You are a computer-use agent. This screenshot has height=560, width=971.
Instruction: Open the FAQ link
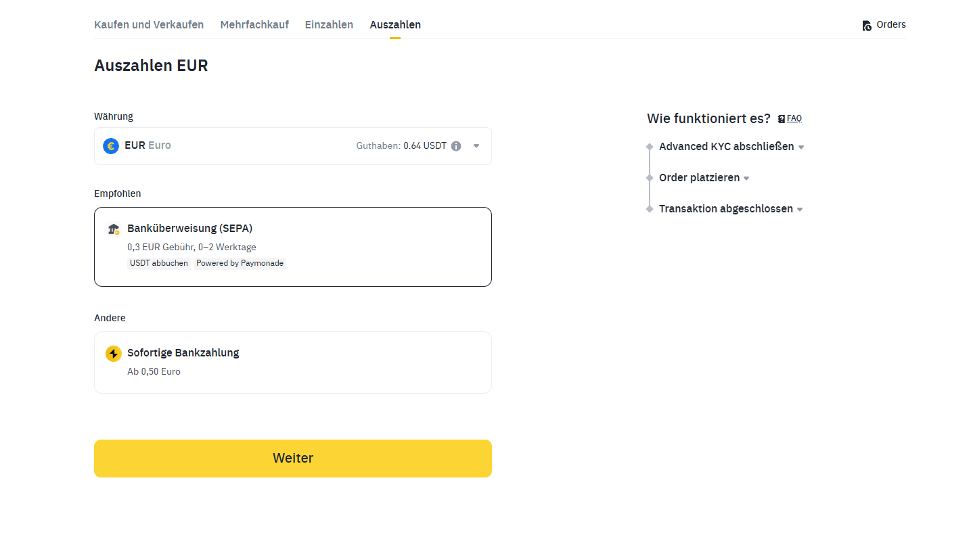click(794, 118)
